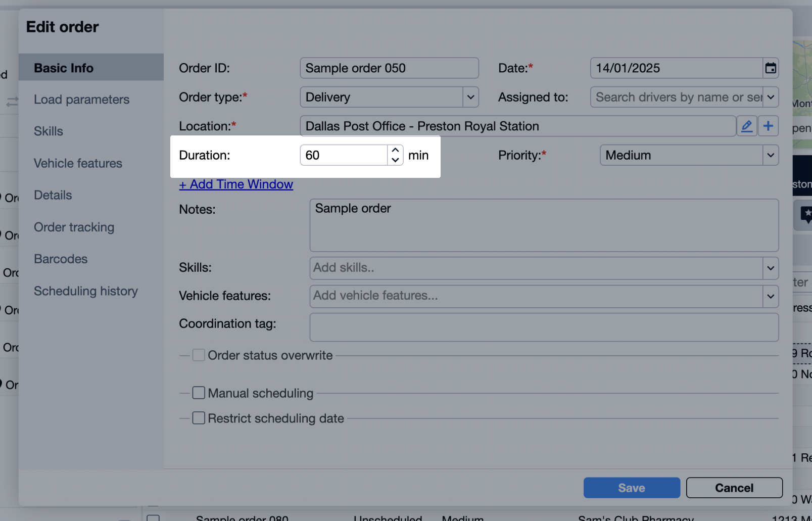Increment Duration using the up stepper arrow

[395, 150]
